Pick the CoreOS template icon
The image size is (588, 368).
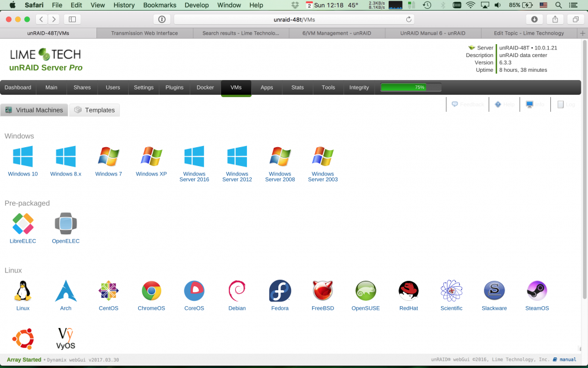tap(194, 291)
